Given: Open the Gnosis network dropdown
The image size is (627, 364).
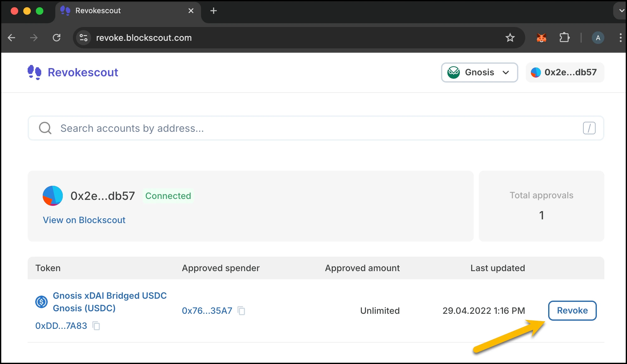Looking at the screenshot, I should tap(479, 72).
